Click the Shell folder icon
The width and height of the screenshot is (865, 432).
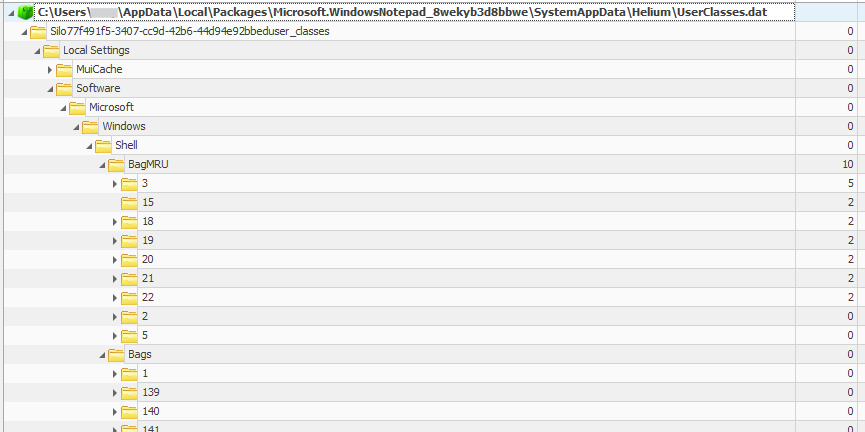(103, 146)
